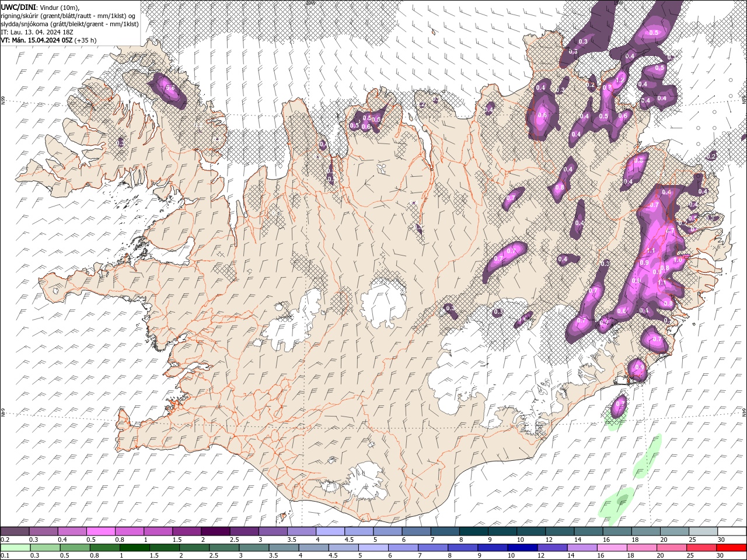747x560 pixels.
Task: Pick the 5–6 pale periwinkle rain swatch
Action: click(x=373, y=548)
